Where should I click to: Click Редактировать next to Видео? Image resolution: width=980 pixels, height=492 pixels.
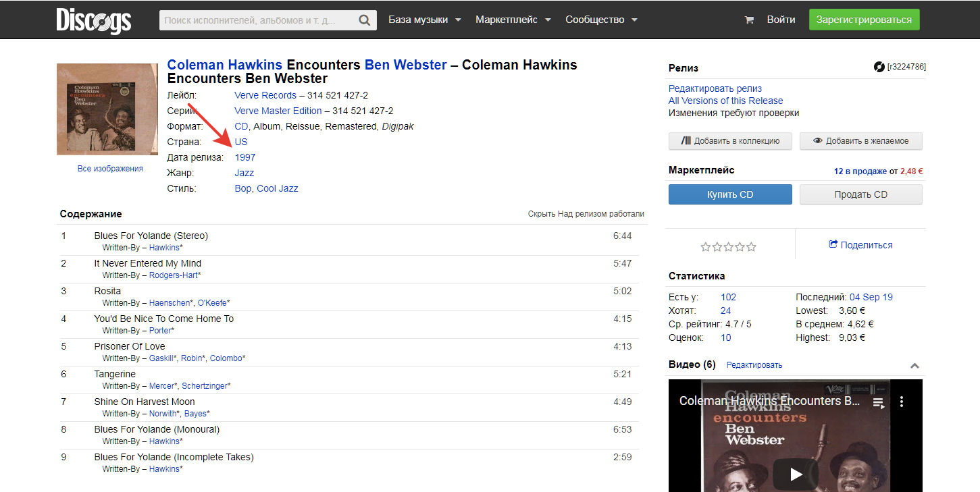(754, 365)
